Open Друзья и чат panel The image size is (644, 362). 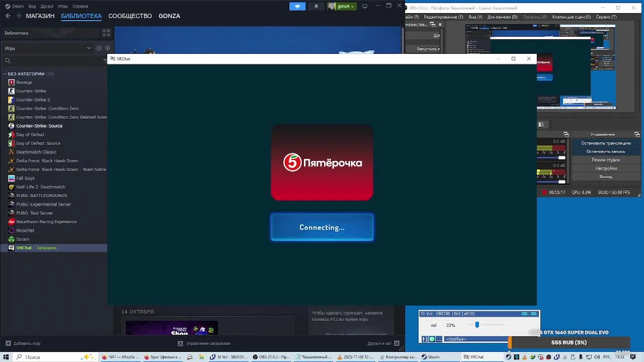(384, 343)
